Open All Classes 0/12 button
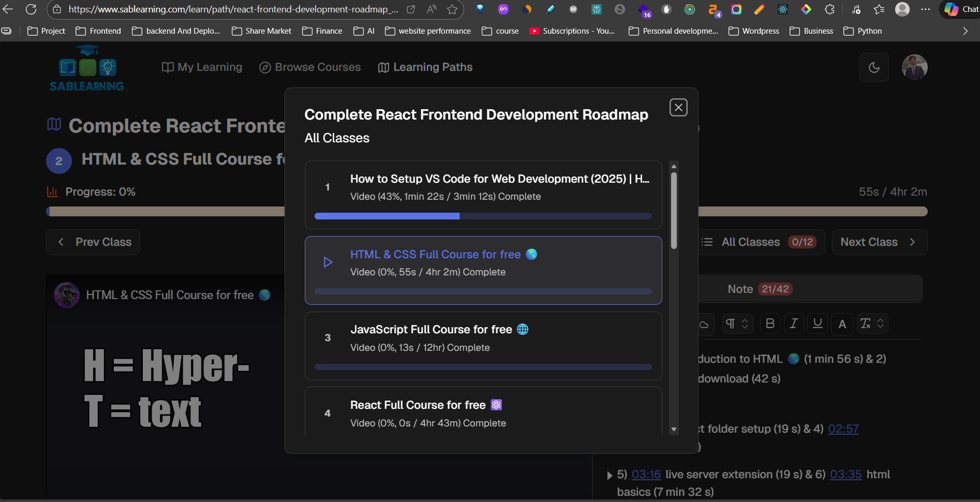 (x=760, y=242)
